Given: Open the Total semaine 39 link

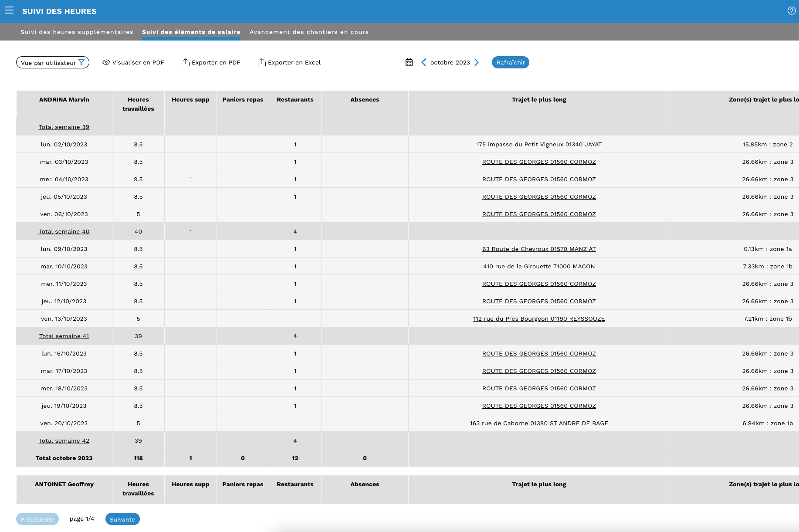Looking at the screenshot, I should tap(64, 127).
